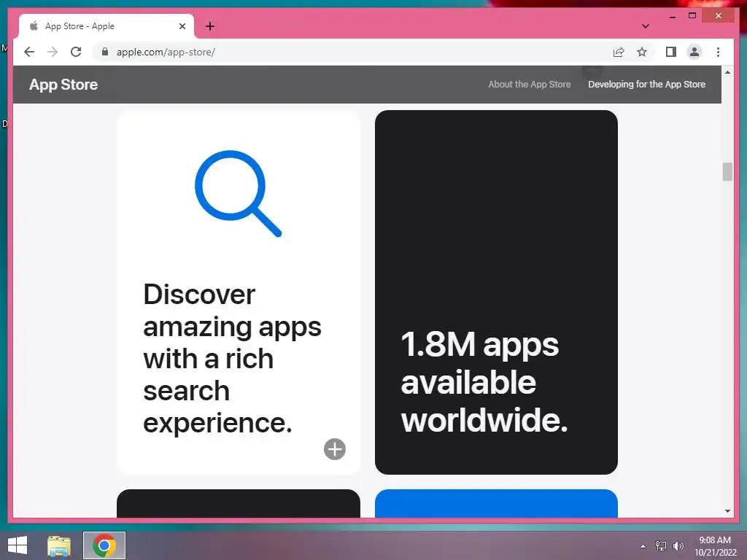This screenshot has width=747, height=560.
Task: Open Chrome side panel
Action: (671, 52)
